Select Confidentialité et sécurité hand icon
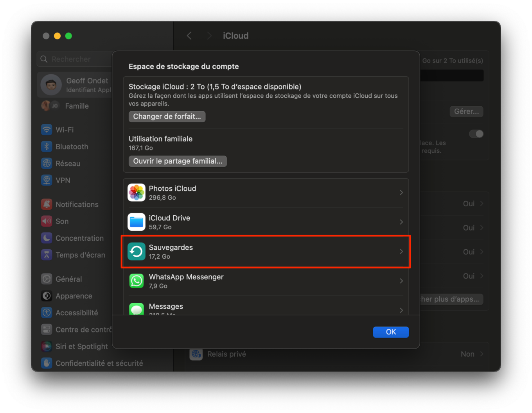Screen dimensions: 532x413 pos(47,363)
